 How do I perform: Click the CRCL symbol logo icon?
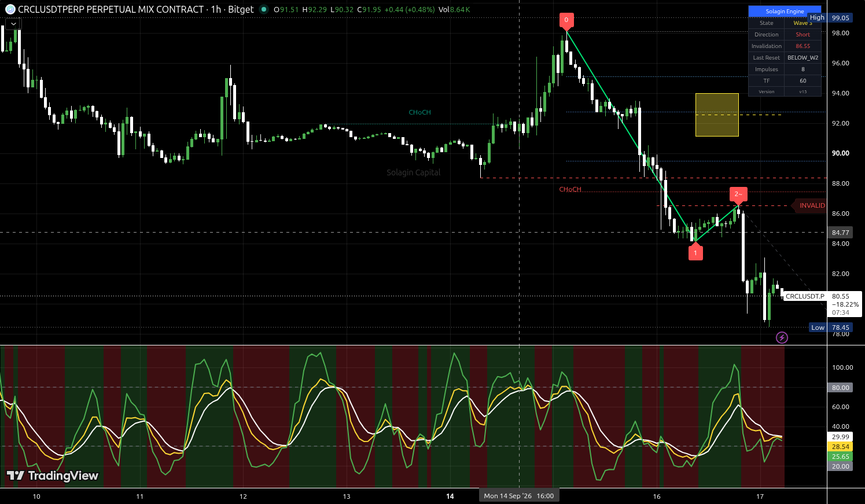tap(10, 9)
